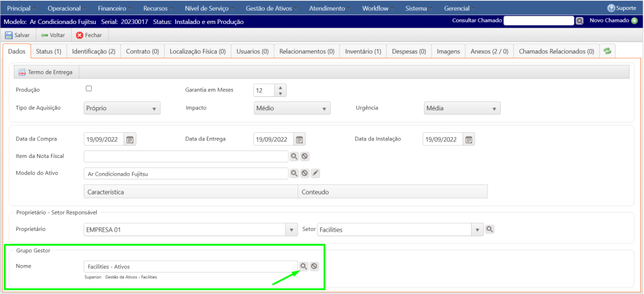The height and width of the screenshot is (294, 644).
Task: Open the Impacto dropdown
Action: click(x=292, y=108)
